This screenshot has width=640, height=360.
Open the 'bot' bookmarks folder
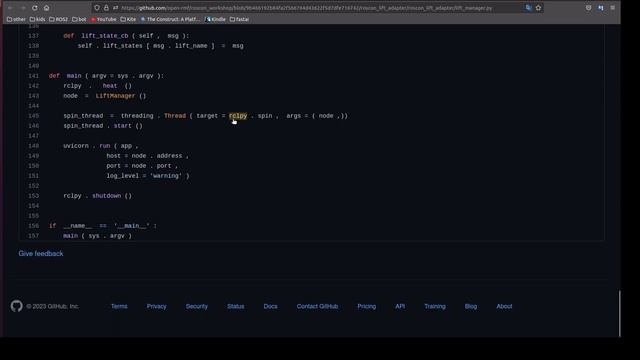(79, 19)
